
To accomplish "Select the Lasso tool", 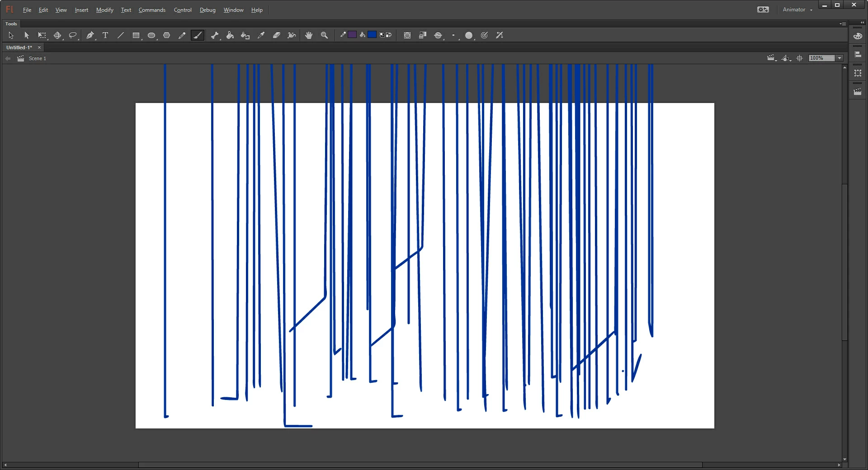I will click(x=73, y=35).
